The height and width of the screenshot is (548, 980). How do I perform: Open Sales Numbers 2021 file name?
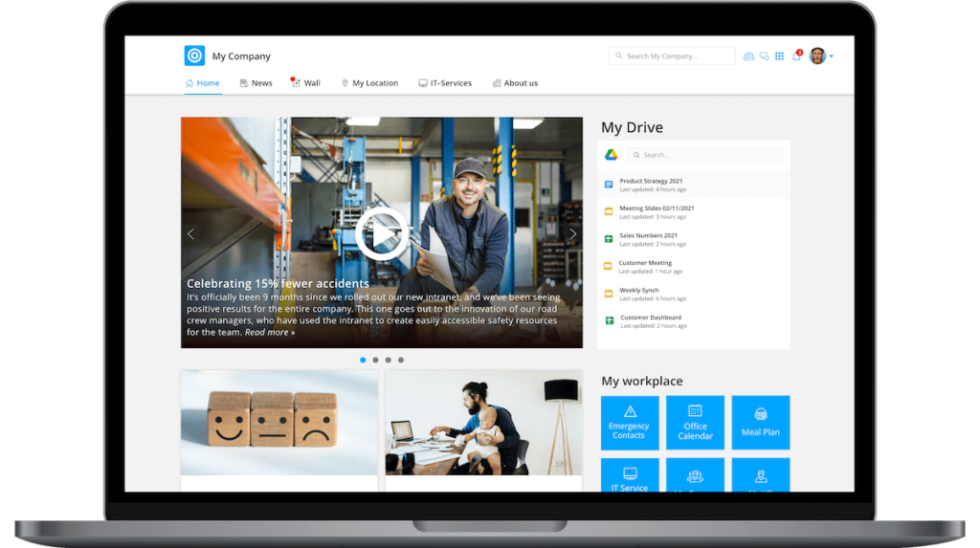[648, 235]
